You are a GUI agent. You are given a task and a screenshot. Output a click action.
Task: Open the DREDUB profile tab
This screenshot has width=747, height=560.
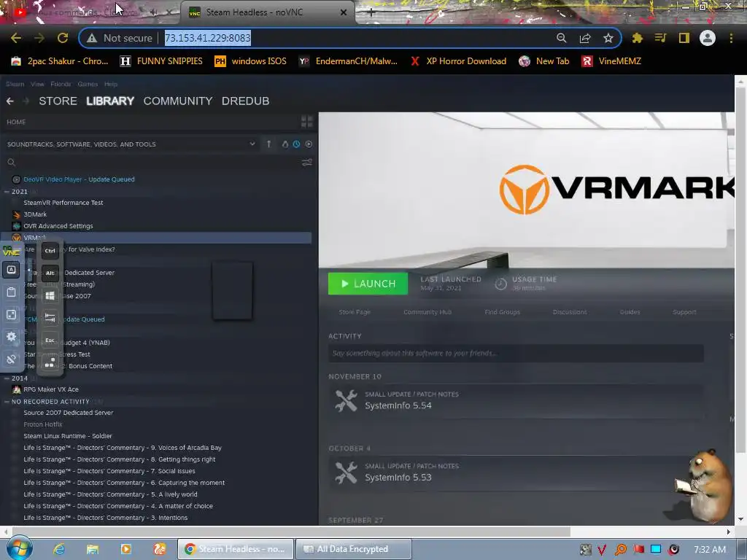tap(245, 101)
